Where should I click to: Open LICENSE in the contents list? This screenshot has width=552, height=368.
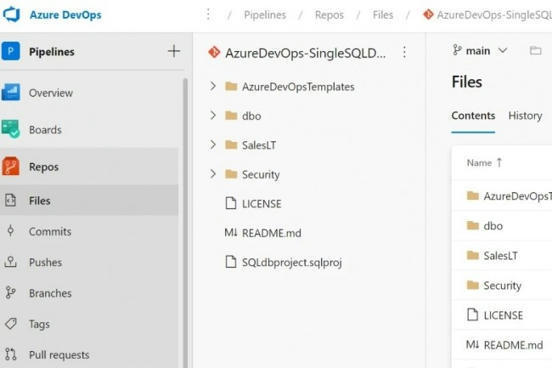pyautogui.click(x=503, y=316)
